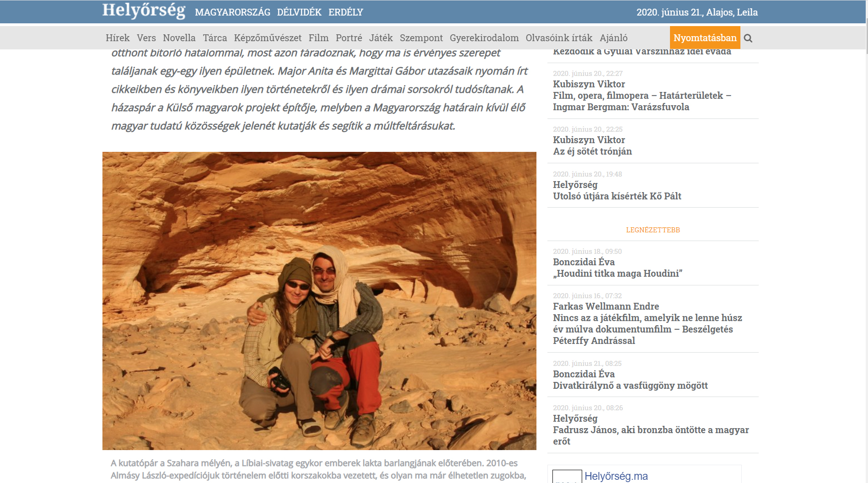
Task: Click the timestamp '2020. június 21., 08:25'
Action: point(587,364)
